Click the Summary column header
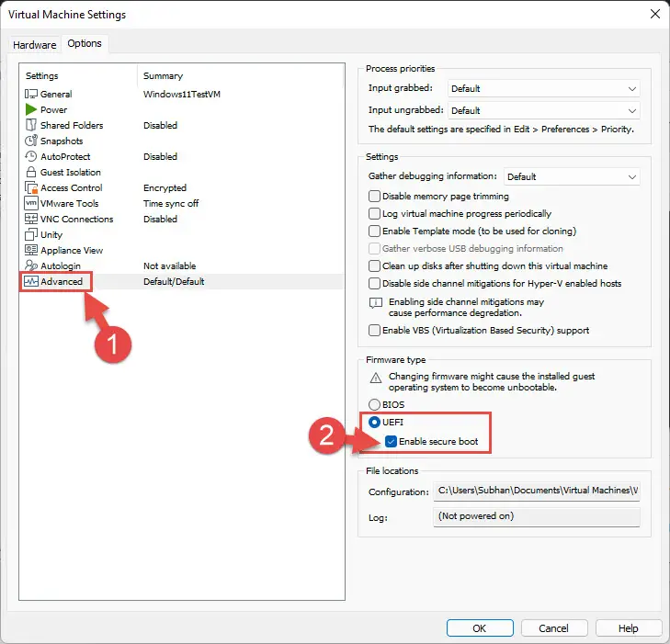670x644 pixels. click(x=163, y=76)
